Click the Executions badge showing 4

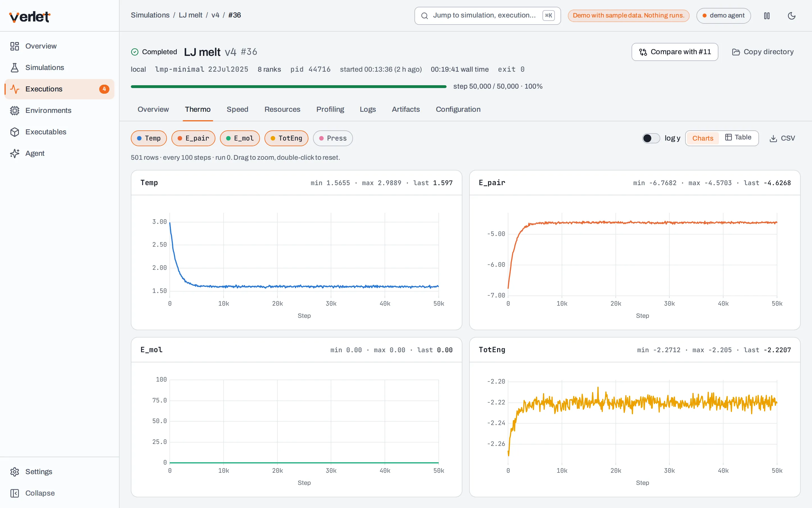(104, 89)
